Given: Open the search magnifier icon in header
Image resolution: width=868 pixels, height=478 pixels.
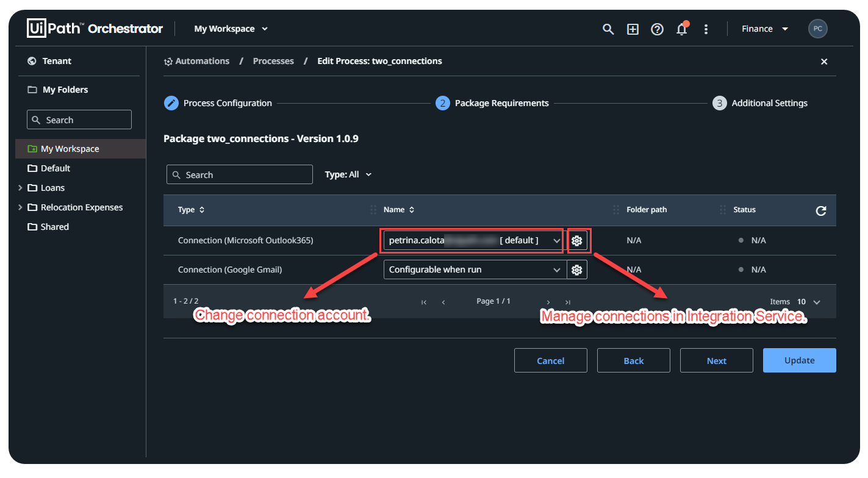Looking at the screenshot, I should click(x=608, y=29).
